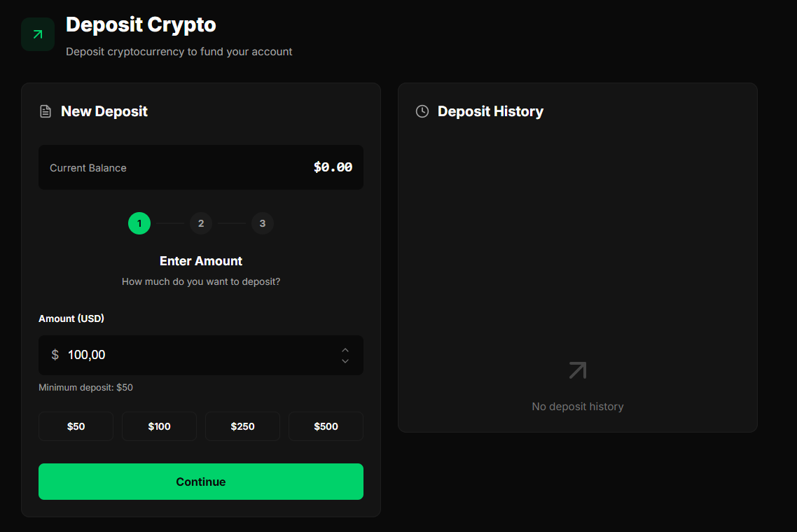The height and width of the screenshot is (532, 797).
Task: Click the Amount (USD) input field
Action: [201, 355]
